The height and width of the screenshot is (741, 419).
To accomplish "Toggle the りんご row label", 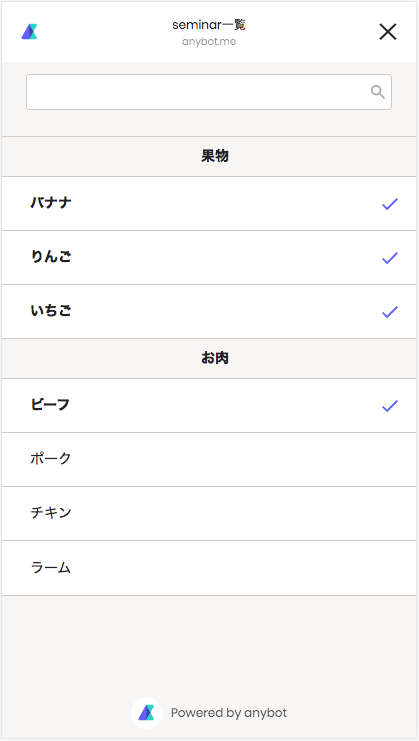I will tap(51, 257).
